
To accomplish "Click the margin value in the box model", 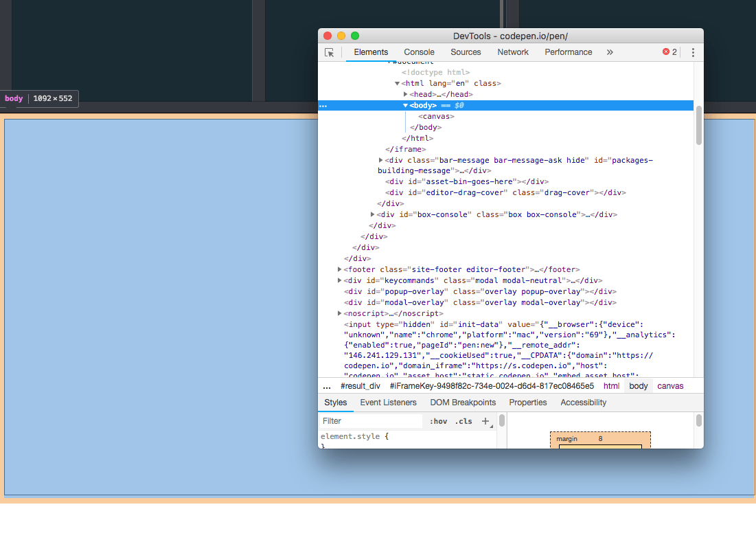I will [600, 438].
